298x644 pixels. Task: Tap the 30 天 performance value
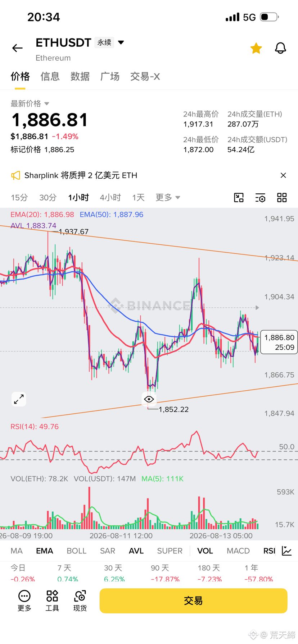pyautogui.click(x=114, y=579)
